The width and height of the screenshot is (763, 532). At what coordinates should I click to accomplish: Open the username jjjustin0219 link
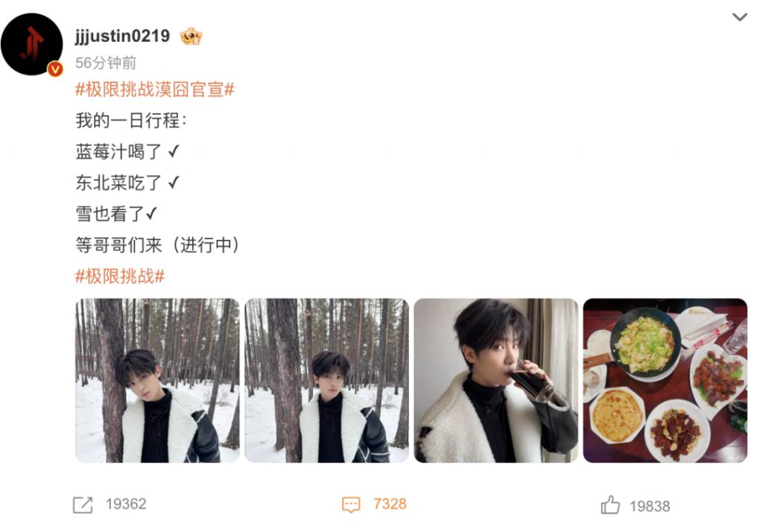point(122,36)
